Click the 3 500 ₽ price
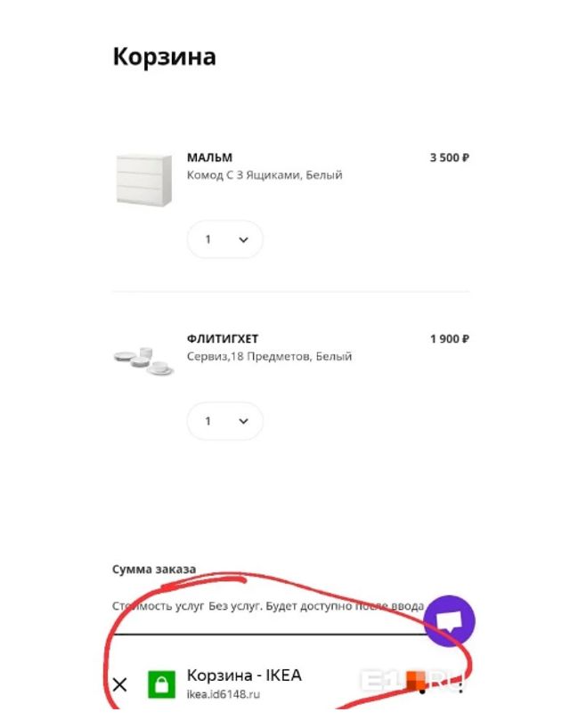 click(449, 158)
